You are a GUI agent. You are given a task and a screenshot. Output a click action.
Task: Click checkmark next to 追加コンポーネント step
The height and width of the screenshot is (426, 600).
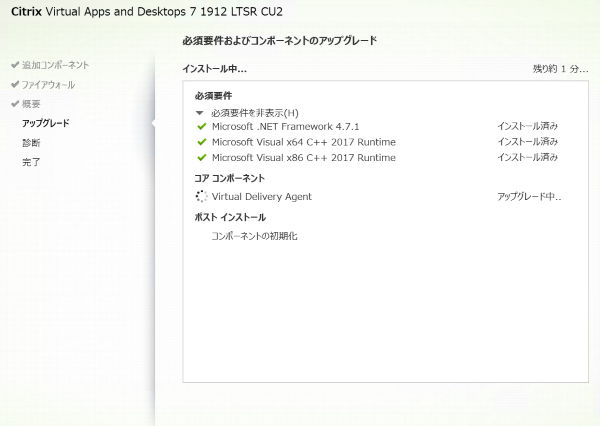point(15,65)
